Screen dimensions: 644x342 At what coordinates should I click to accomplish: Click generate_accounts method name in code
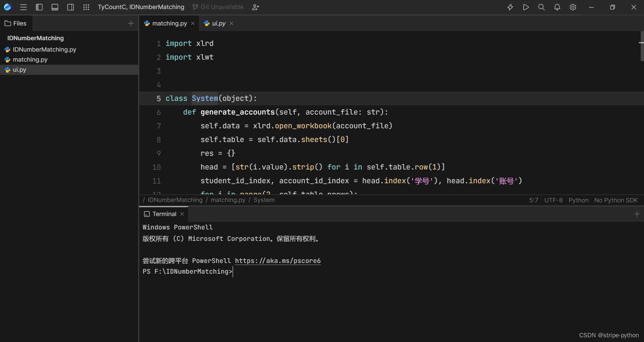click(238, 112)
